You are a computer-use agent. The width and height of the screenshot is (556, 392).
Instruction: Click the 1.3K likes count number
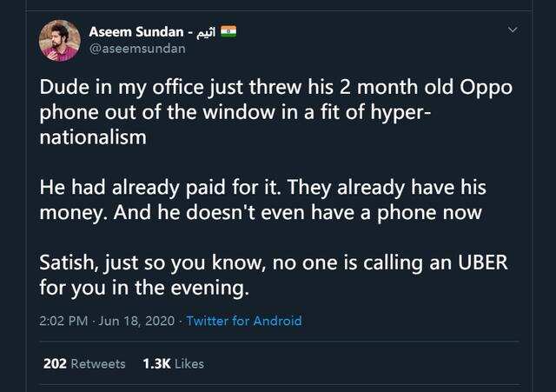[x=156, y=363]
